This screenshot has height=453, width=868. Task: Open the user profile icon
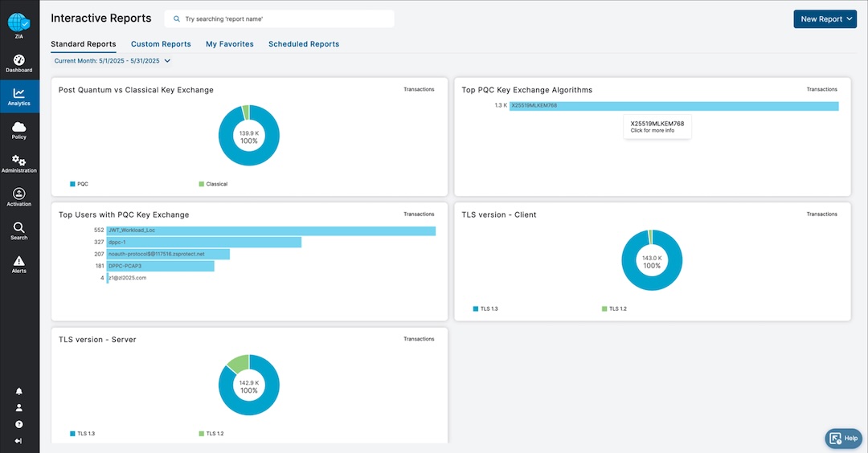19,408
